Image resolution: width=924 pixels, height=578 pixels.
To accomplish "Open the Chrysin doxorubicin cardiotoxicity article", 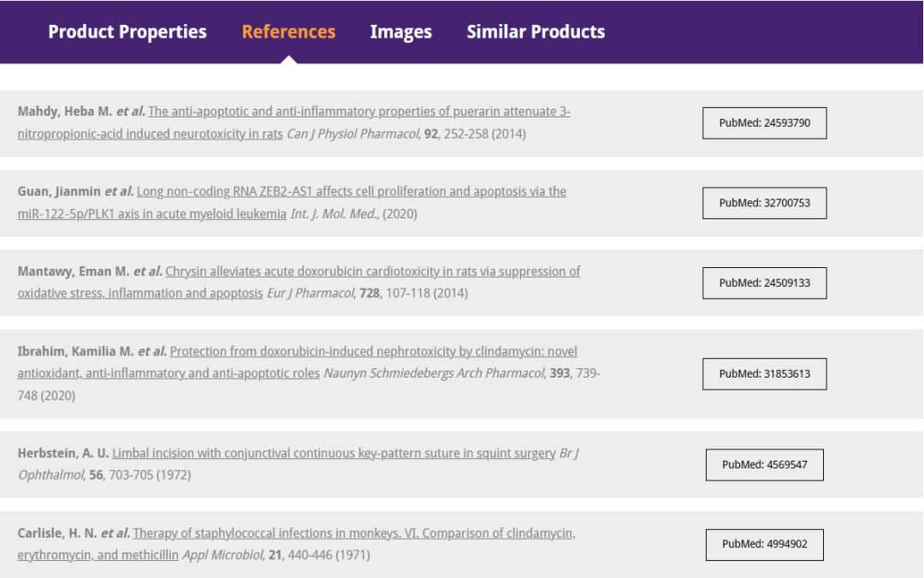I will point(372,271).
